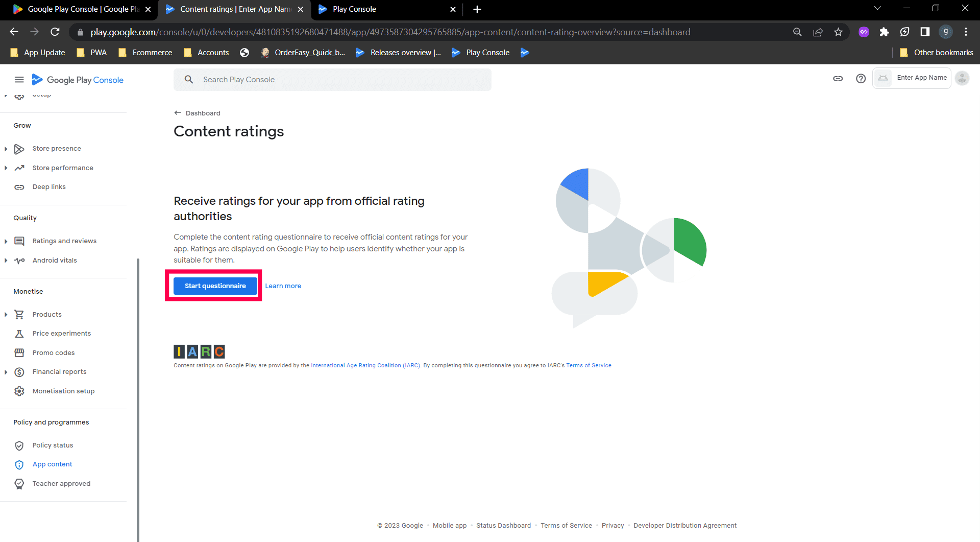The image size is (980, 542).
Task: Open the help question mark icon
Action: (x=861, y=78)
